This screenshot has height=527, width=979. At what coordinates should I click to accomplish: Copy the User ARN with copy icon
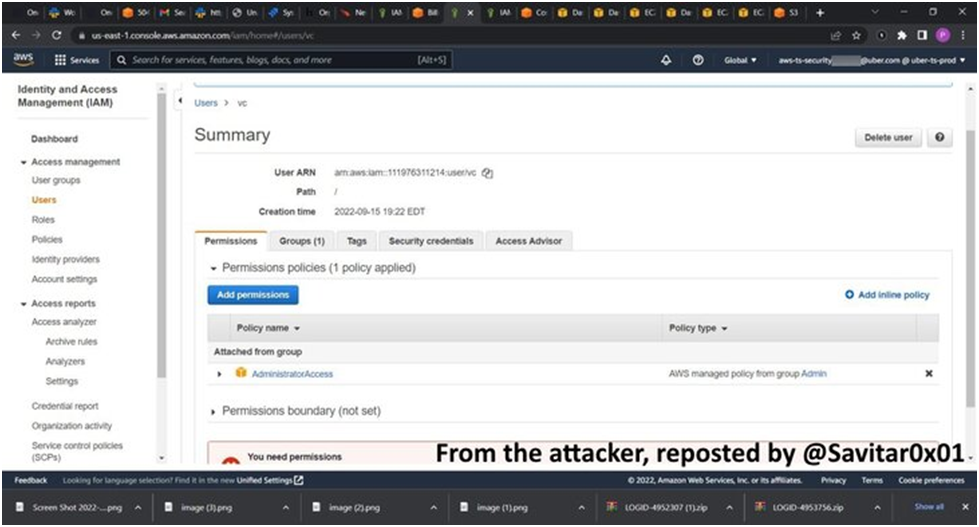pos(487,173)
